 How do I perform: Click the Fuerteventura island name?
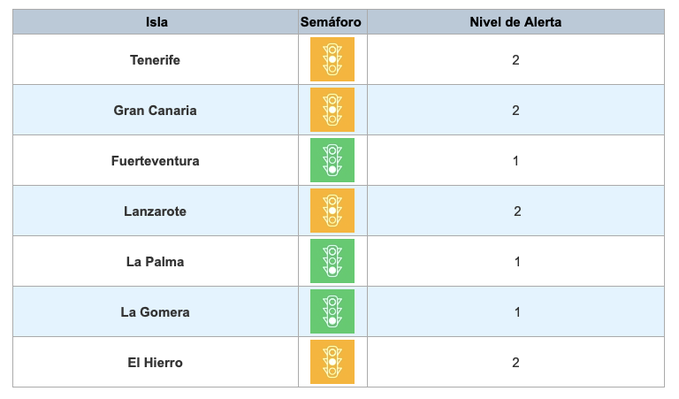click(155, 161)
